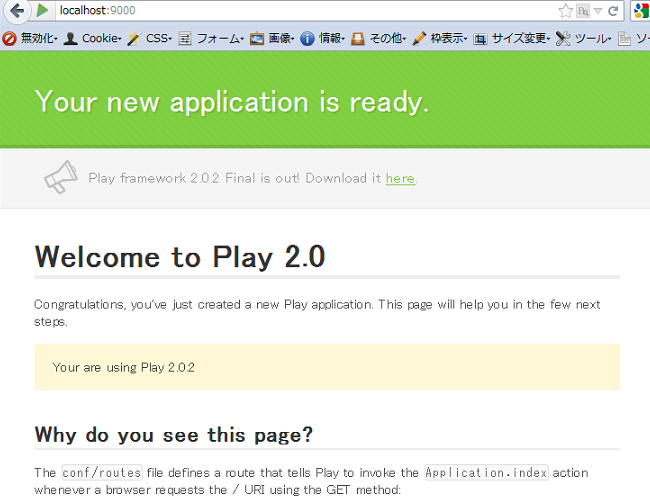Open the Cookie toolbar menu

(x=102, y=39)
